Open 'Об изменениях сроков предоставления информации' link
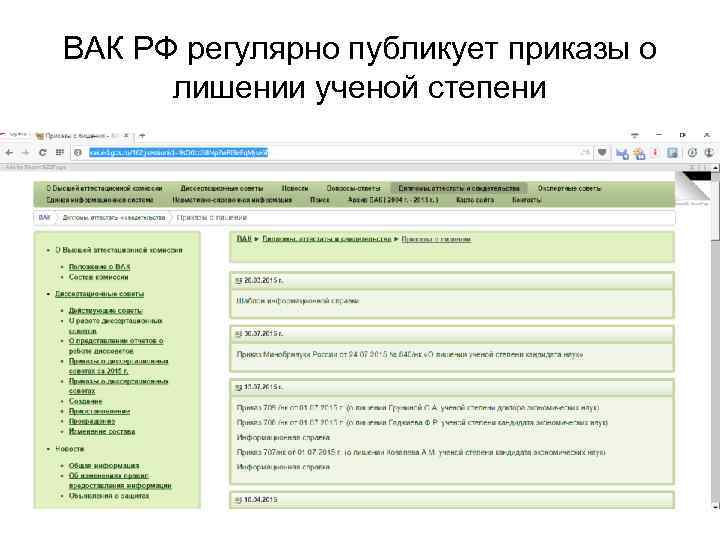This screenshot has width=720, height=540. (120, 480)
